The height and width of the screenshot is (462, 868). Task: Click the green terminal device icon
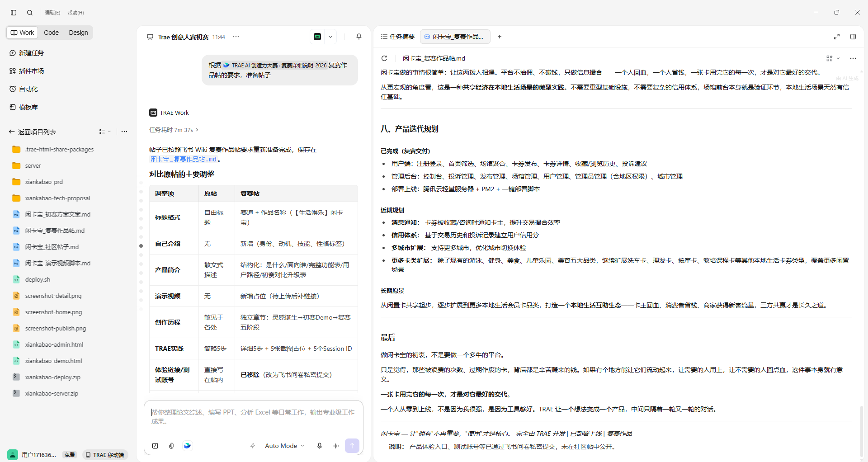pyautogui.click(x=317, y=37)
